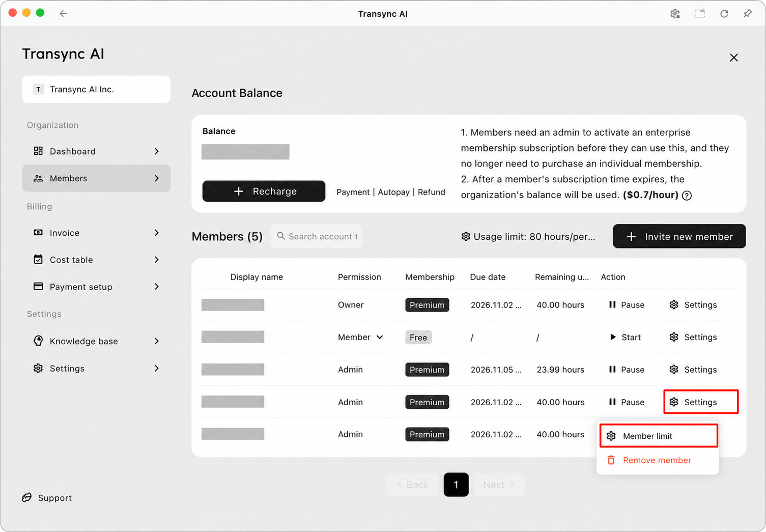Viewport: 766px width, 532px height.
Task: Click the Back page button
Action: coord(412,485)
